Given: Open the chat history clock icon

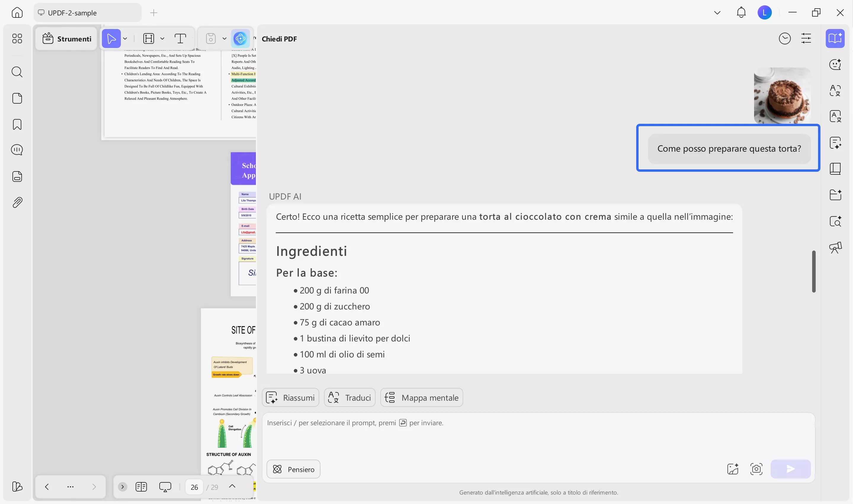Looking at the screenshot, I should pos(784,39).
